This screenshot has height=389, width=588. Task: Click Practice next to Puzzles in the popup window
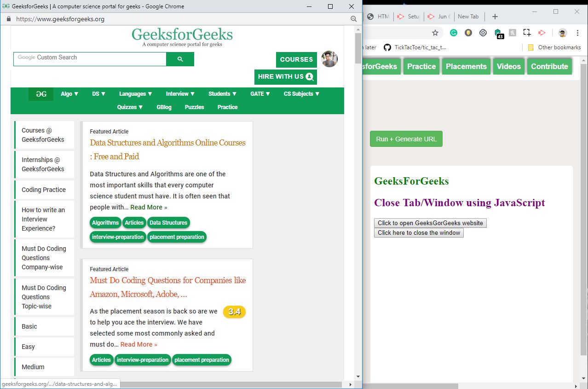[x=228, y=107]
